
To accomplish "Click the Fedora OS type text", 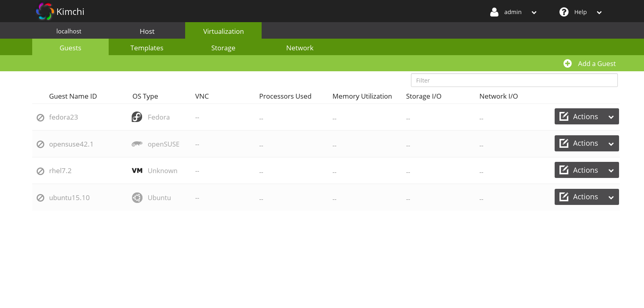I will (159, 117).
